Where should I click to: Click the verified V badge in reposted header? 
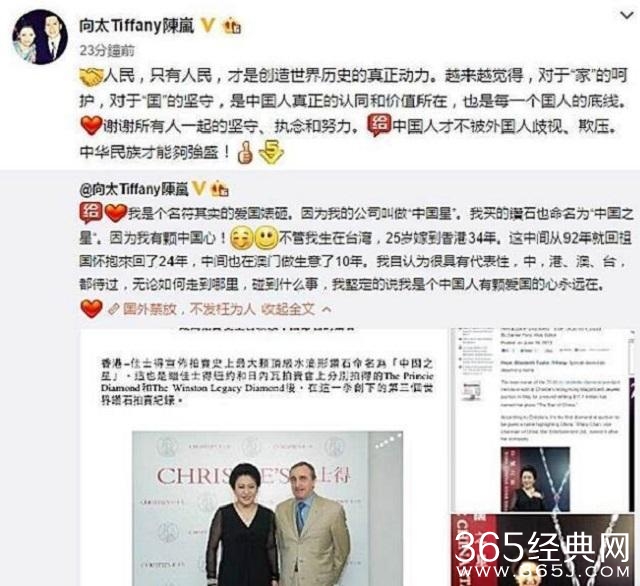[198, 189]
